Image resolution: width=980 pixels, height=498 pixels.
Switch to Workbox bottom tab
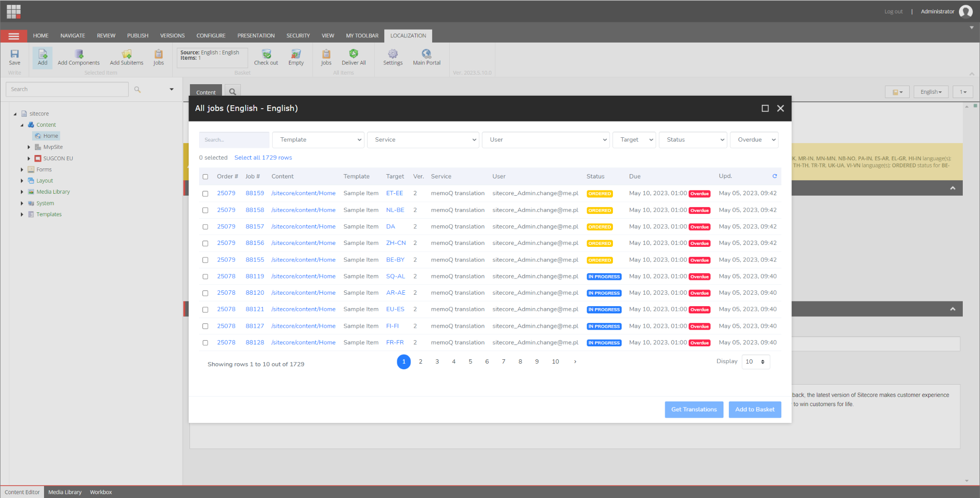click(x=101, y=492)
